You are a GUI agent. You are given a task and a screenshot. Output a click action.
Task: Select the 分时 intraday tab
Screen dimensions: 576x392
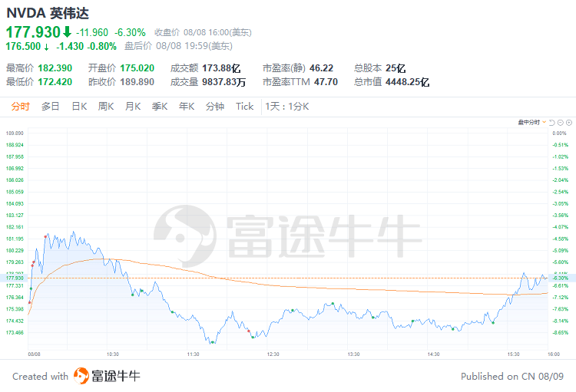(20, 107)
